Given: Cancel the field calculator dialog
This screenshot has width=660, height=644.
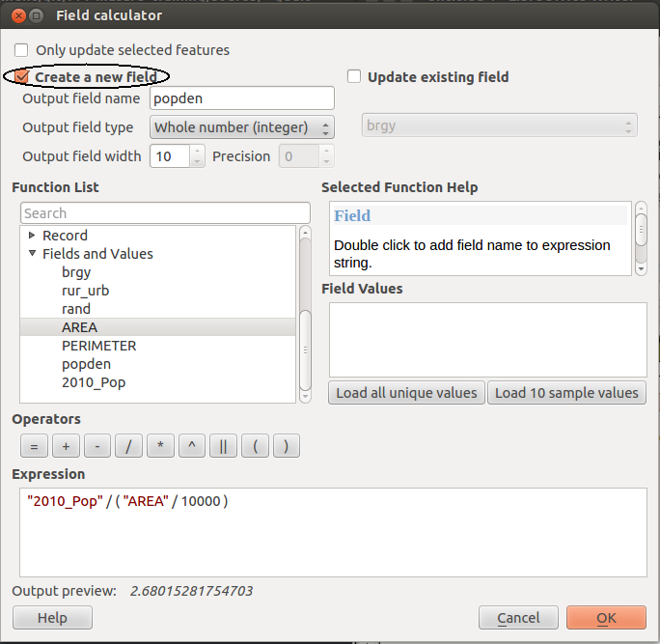Looking at the screenshot, I should tap(518, 618).
